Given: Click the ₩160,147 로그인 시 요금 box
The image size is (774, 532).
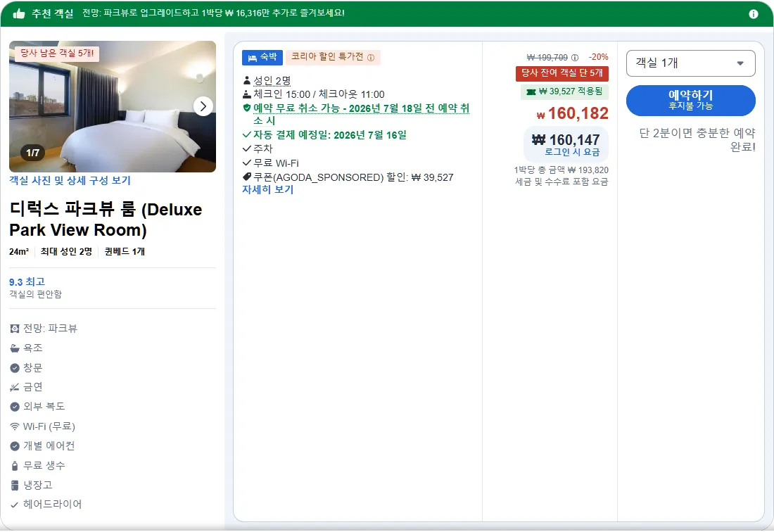Looking at the screenshot, I should (566, 144).
